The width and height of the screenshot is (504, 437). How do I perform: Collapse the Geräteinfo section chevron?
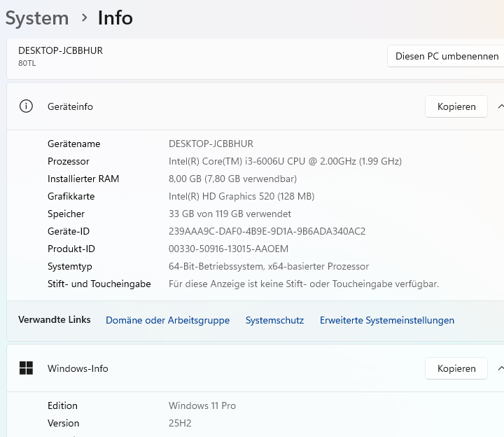pyautogui.click(x=500, y=106)
